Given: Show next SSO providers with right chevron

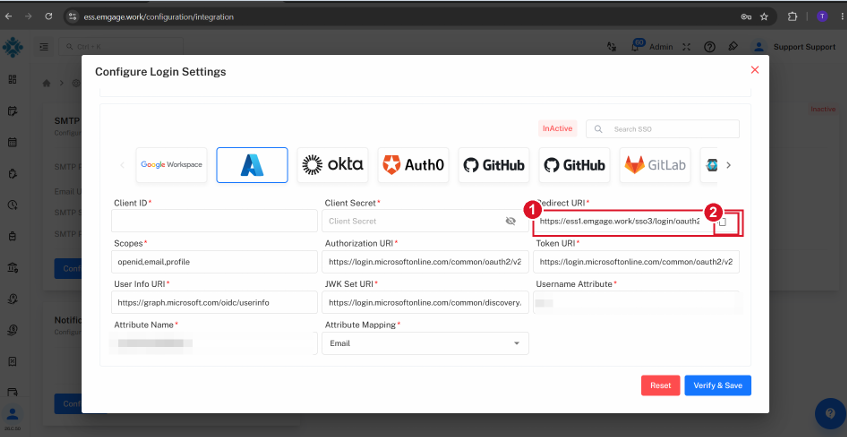Looking at the screenshot, I should (x=728, y=165).
